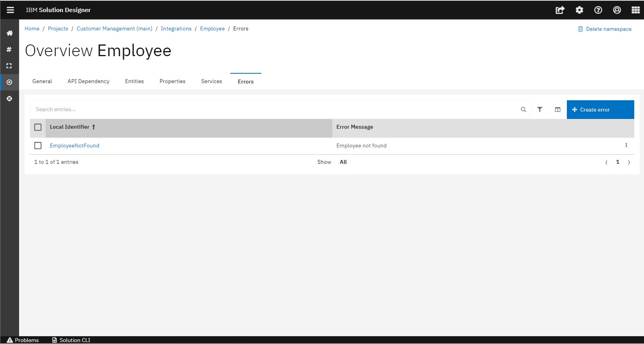Open the hamburger navigation menu
This screenshot has width=644, height=344.
tap(10, 10)
